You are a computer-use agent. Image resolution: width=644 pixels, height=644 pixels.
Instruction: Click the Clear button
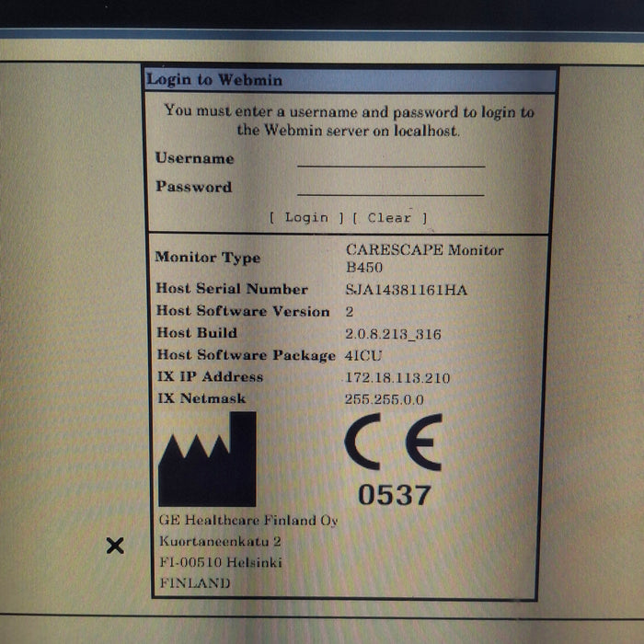click(390, 218)
